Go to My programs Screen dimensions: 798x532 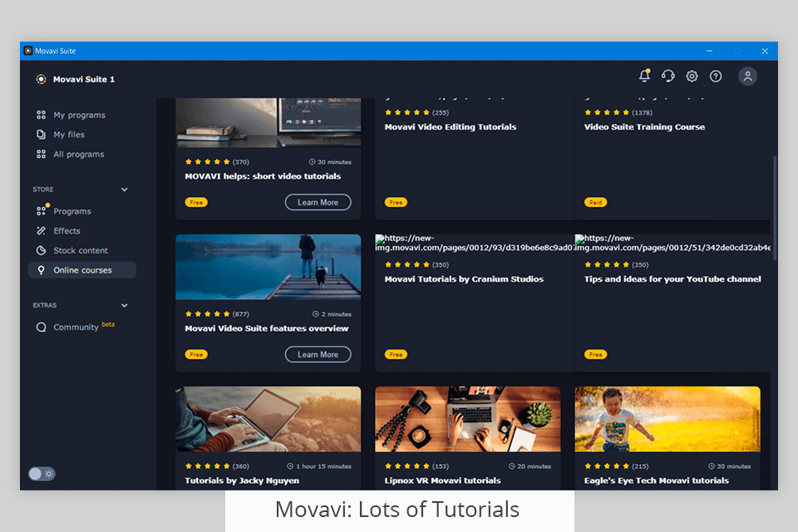click(80, 115)
